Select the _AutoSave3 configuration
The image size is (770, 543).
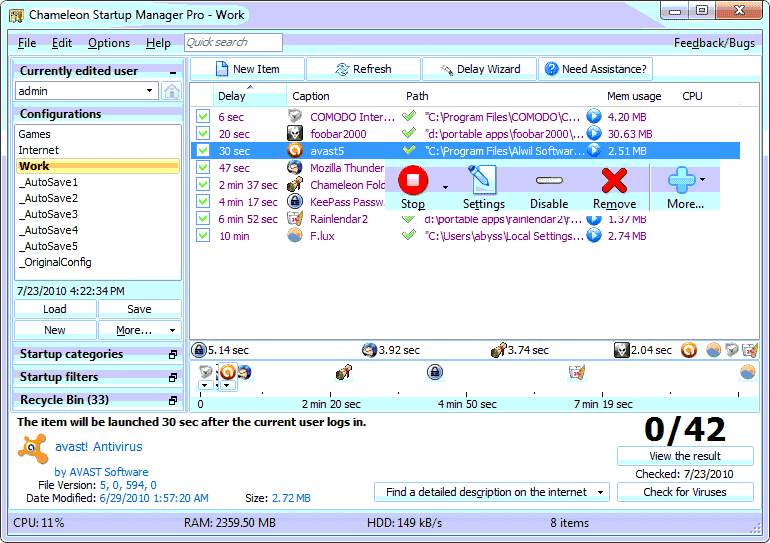98,214
